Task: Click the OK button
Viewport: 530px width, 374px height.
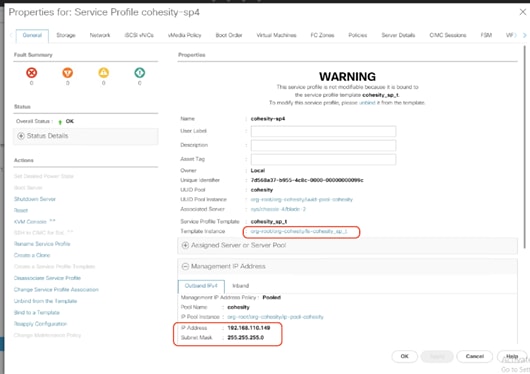Action: pos(405,356)
